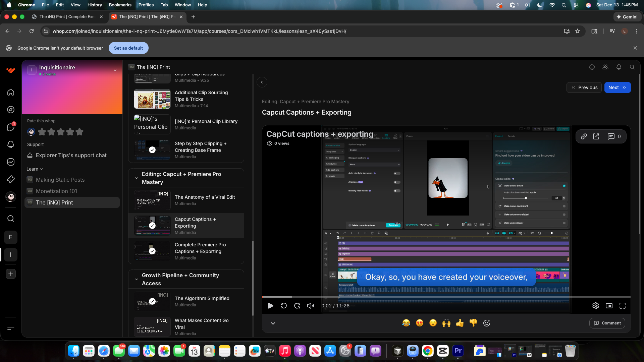Collapse Growth Pipeline + Community Access section
The width and height of the screenshot is (644, 362).
point(137,279)
